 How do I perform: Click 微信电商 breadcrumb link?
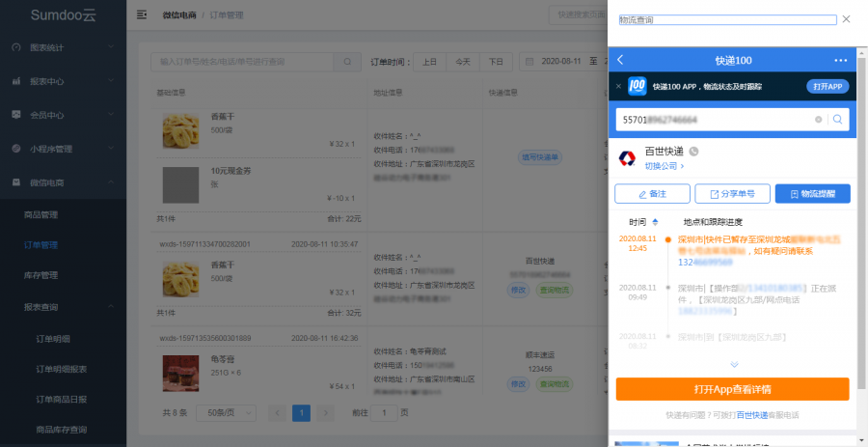point(179,15)
